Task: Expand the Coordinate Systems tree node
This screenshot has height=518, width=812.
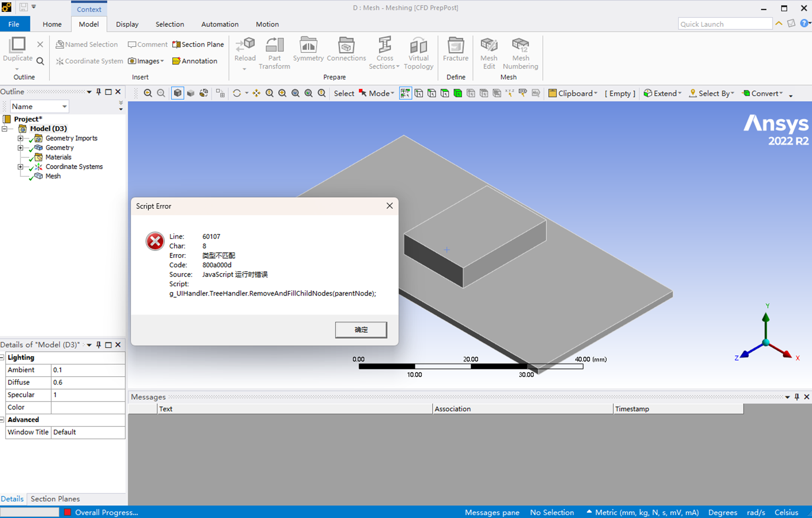Action: click(x=20, y=167)
